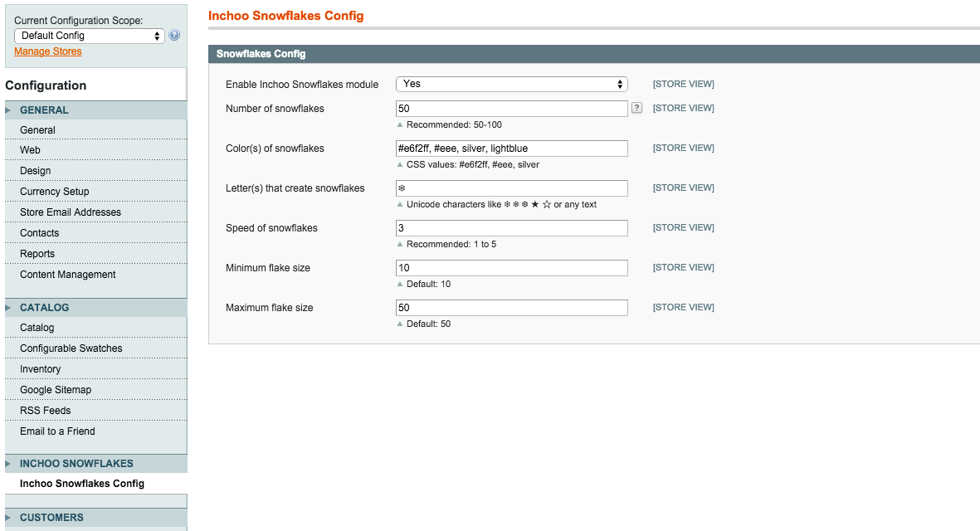Viewport: 980px width, 531px height.
Task: Open Catalog configuration page
Action: click(x=37, y=328)
